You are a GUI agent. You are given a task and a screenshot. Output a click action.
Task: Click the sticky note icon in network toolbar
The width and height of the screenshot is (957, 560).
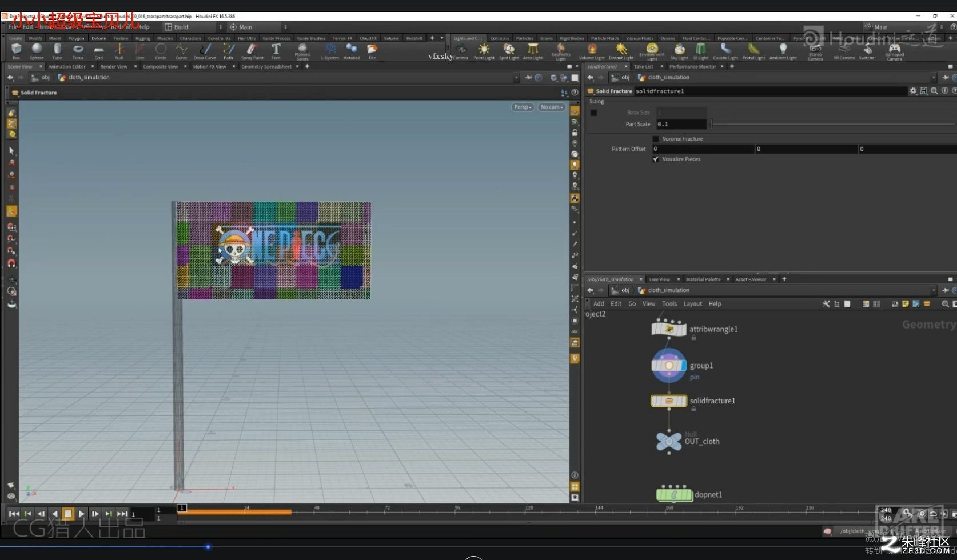click(906, 304)
